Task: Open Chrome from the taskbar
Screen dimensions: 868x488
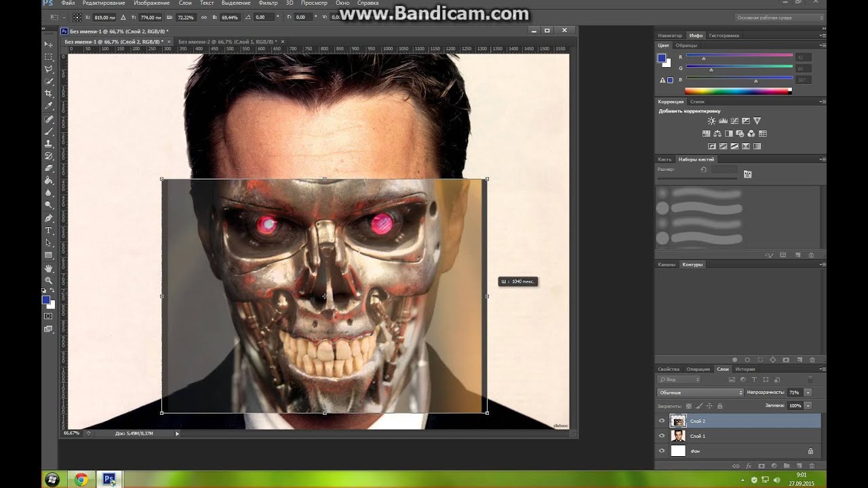Action: pos(81,479)
